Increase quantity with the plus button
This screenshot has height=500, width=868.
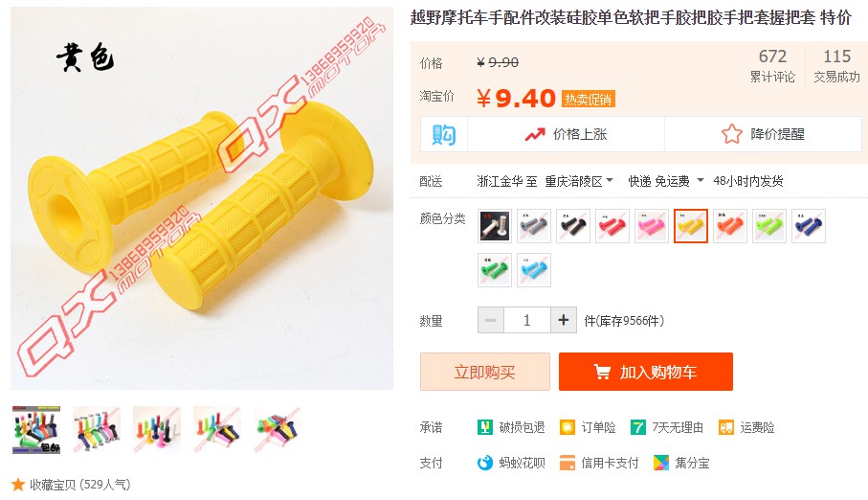click(564, 320)
